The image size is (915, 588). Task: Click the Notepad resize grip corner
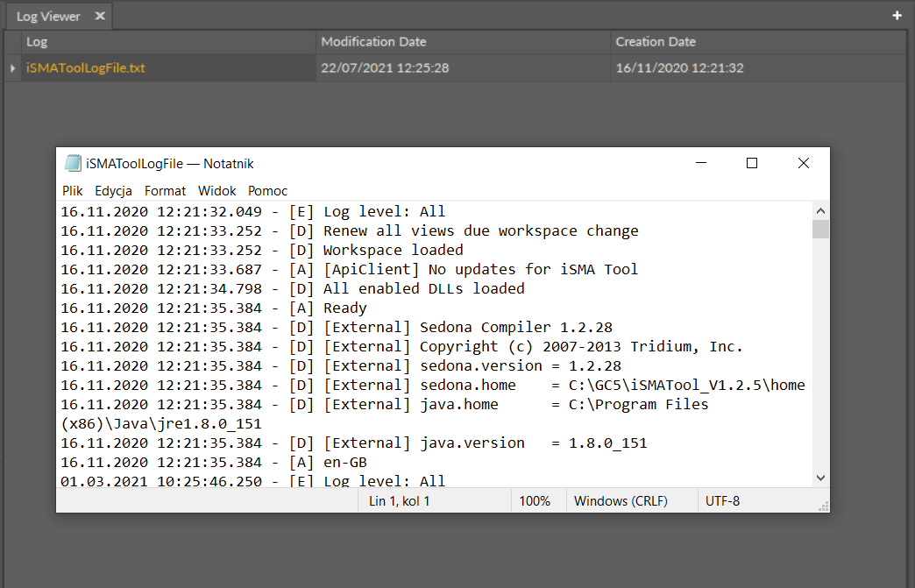click(823, 506)
